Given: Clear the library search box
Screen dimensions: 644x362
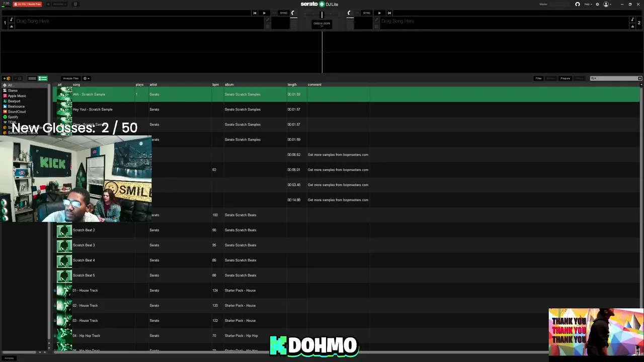Looking at the screenshot, I should tap(640, 78).
